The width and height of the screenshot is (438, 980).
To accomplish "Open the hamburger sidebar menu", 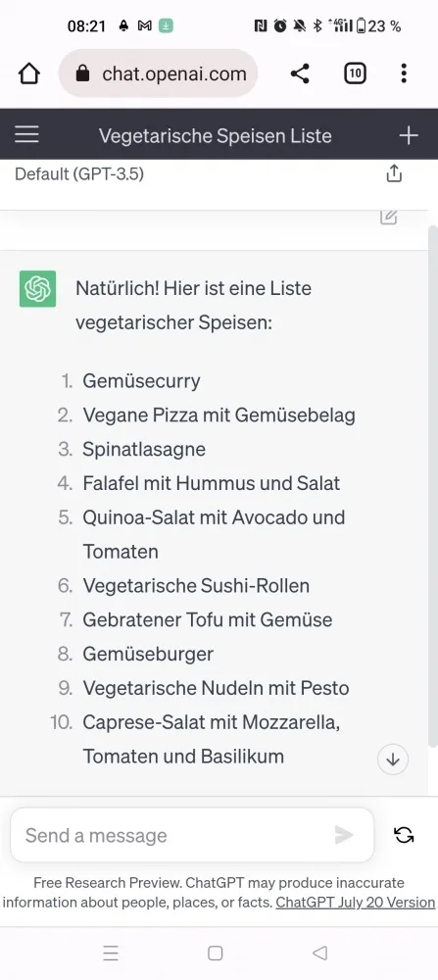I will click(26, 135).
